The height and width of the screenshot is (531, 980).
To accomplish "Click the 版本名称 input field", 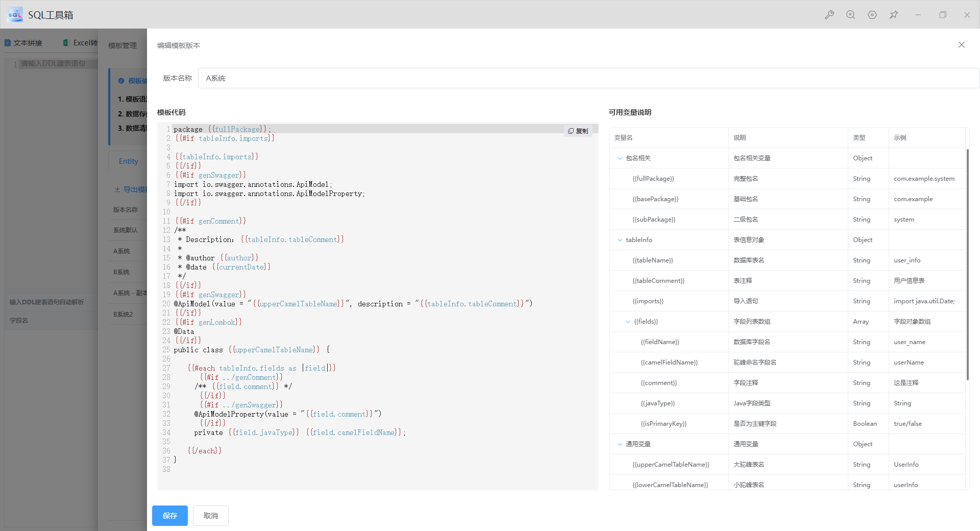I will tap(587, 78).
